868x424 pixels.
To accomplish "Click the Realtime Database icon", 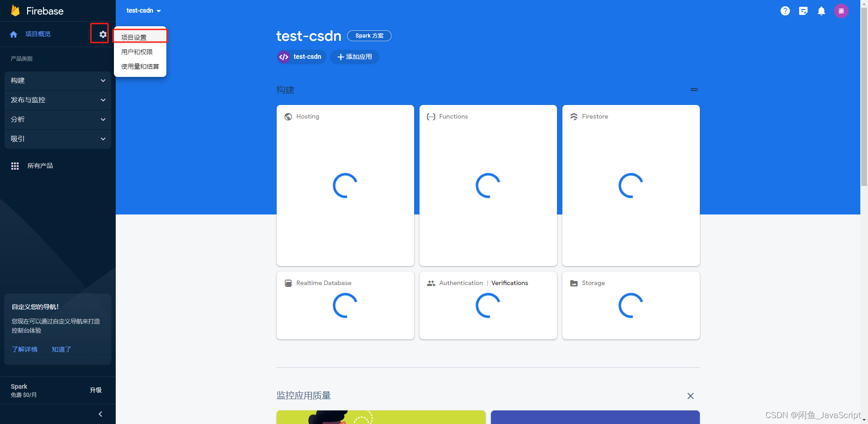I will [x=288, y=283].
